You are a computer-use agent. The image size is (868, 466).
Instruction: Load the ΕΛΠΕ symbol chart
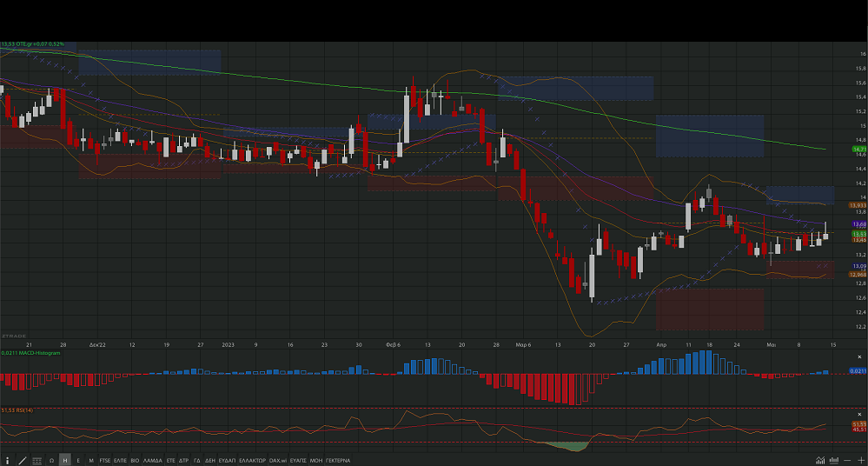[x=120, y=461]
